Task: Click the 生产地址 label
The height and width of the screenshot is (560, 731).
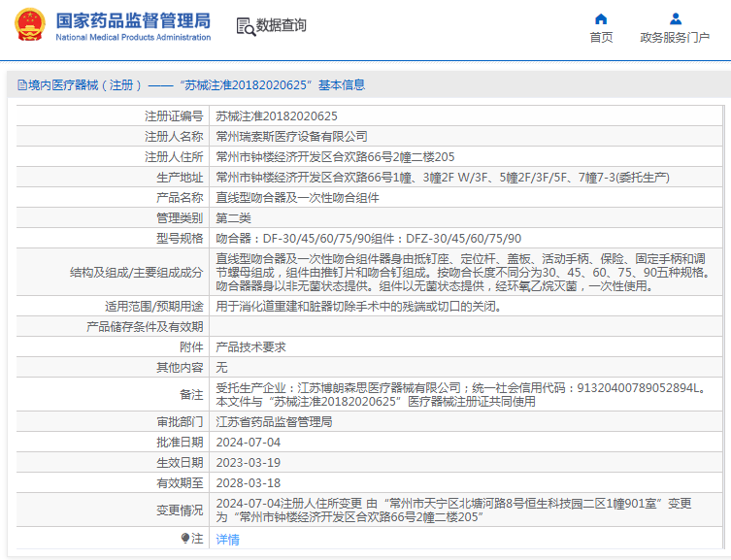Action: tap(180, 178)
